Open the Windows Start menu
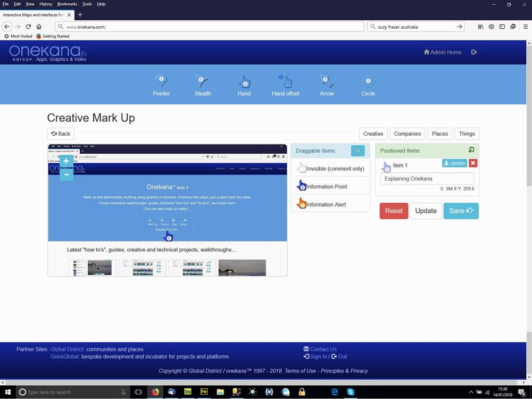This screenshot has height=399, width=532. click(7, 392)
